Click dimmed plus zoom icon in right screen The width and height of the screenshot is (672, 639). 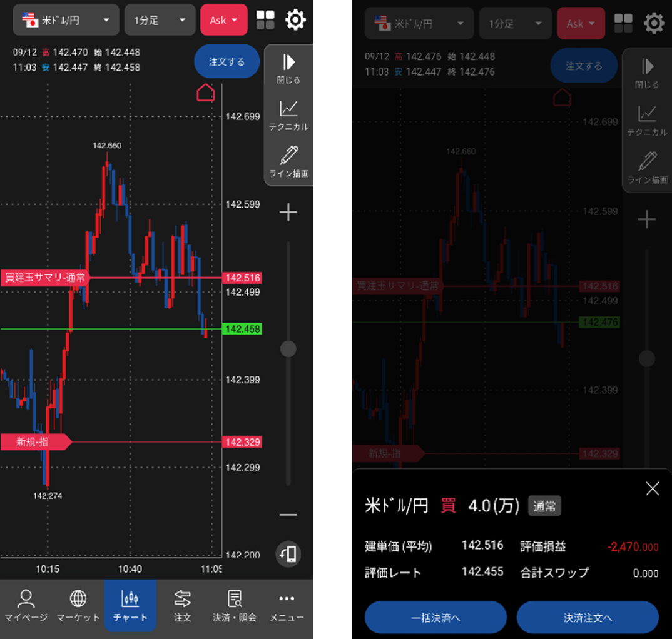pyautogui.click(x=647, y=219)
